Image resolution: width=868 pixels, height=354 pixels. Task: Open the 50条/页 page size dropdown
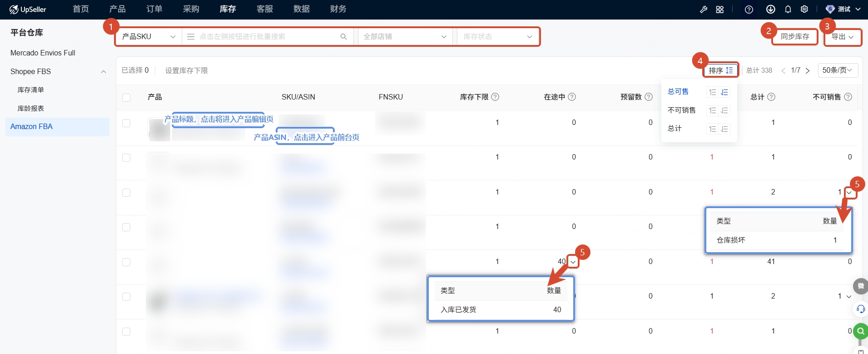838,70
